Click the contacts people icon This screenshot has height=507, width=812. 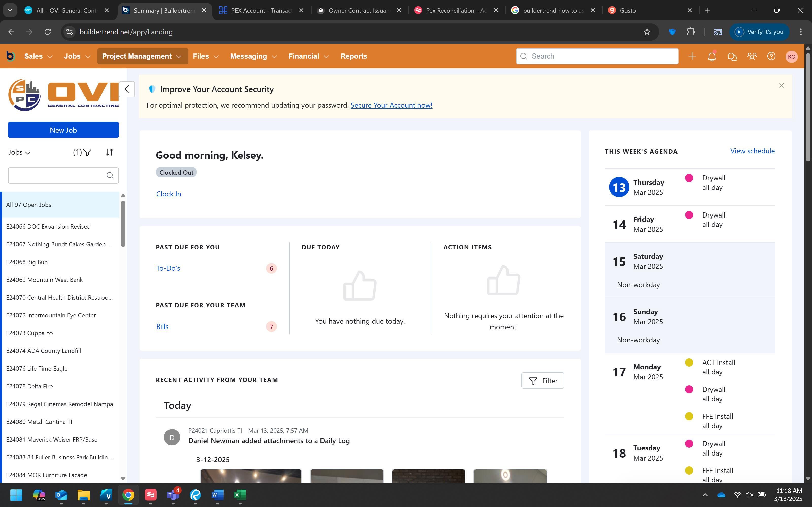pos(752,56)
